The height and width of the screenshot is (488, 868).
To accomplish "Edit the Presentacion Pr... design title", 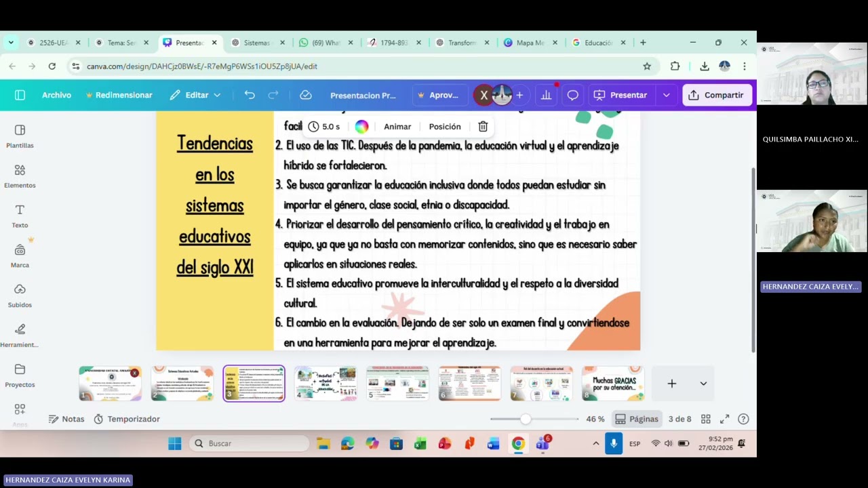I will point(363,96).
